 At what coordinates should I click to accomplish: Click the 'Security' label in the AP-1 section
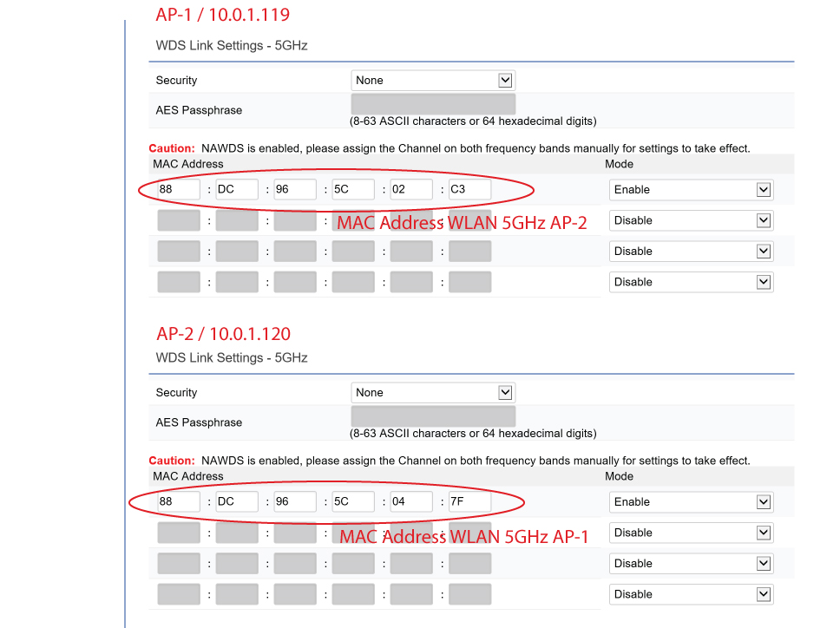[176, 81]
